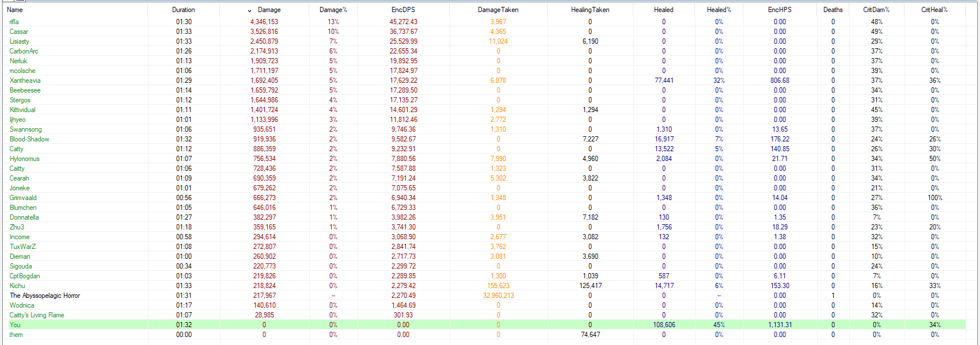Click the Blood-Shadow combatant name
This screenshot has height=345, width=980.
point(29,139)
